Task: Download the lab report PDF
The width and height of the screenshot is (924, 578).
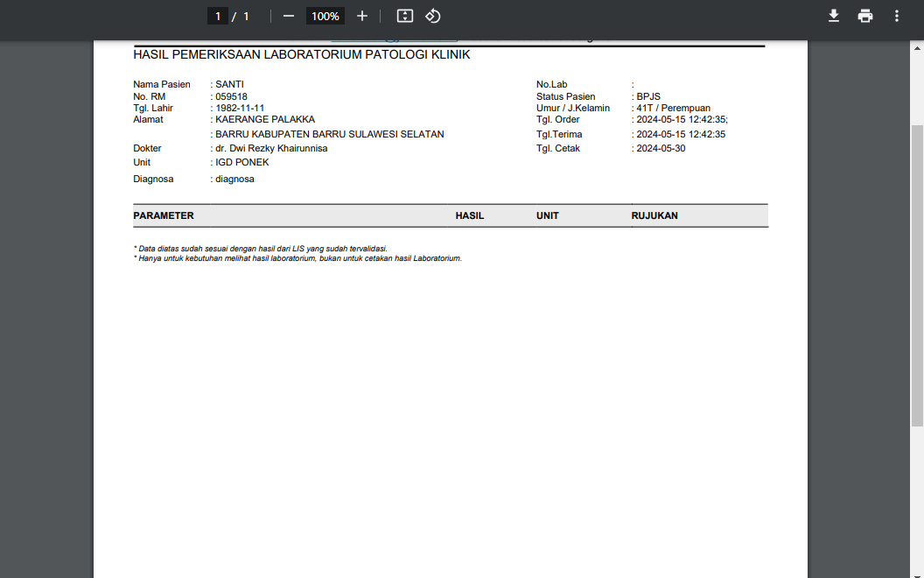Action: [833, 16]
